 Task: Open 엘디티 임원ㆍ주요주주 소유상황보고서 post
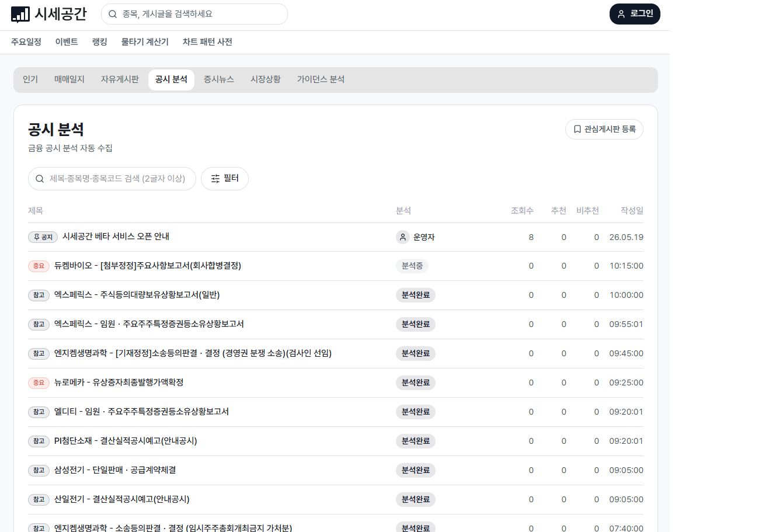coord(141,412)
